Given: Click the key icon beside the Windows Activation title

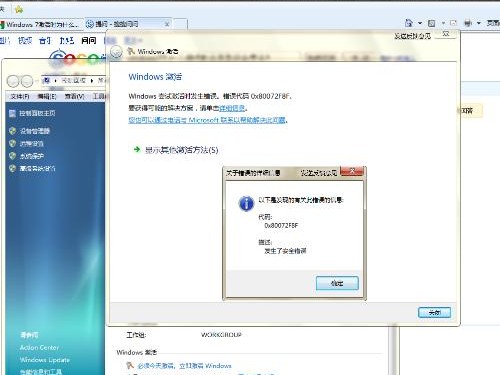Looking at the screenshot, I should tap(131, 51).
